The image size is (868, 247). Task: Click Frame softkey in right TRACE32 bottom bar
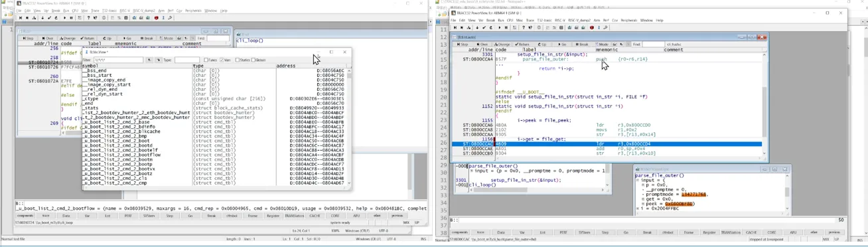689,232
